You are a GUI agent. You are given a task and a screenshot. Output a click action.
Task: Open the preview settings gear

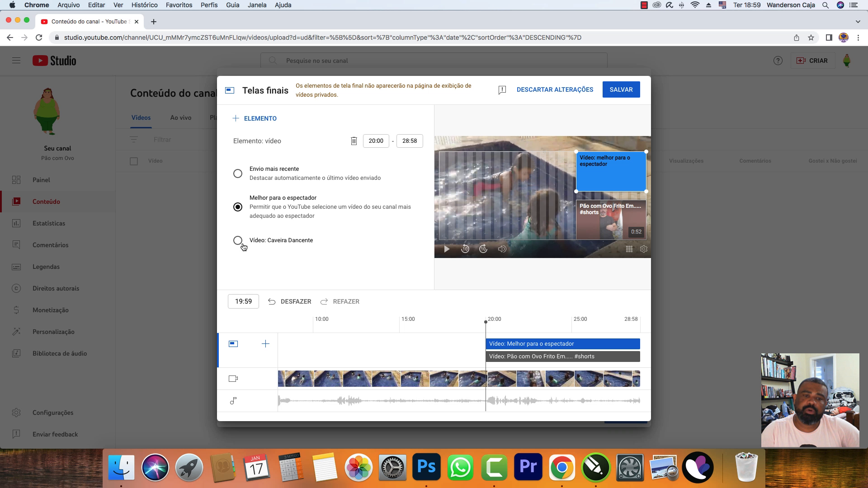[x=644, y=249]
